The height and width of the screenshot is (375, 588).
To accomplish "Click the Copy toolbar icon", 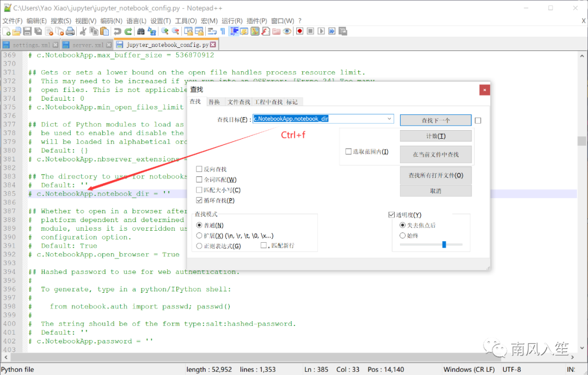I will point(94,31).
